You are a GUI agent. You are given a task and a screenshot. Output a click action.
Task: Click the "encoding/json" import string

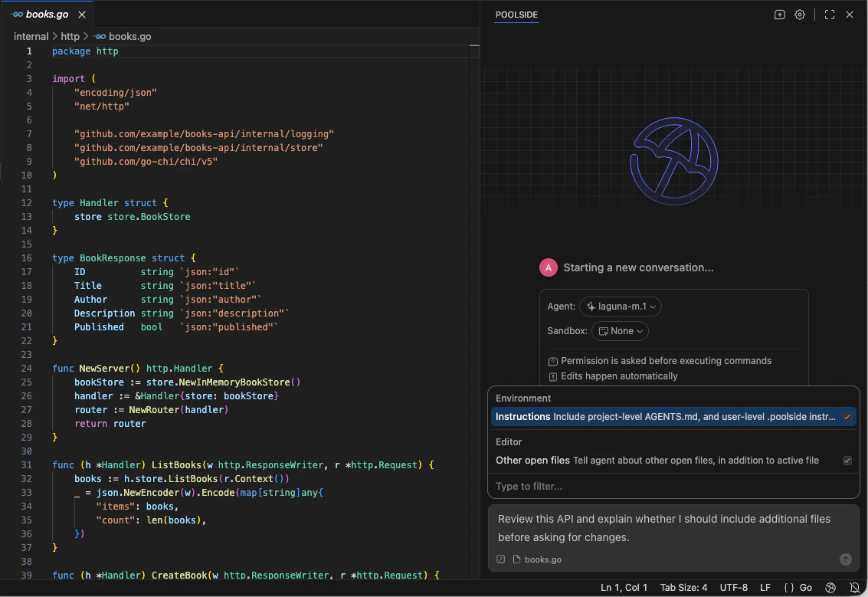click(x=116, y=93)
